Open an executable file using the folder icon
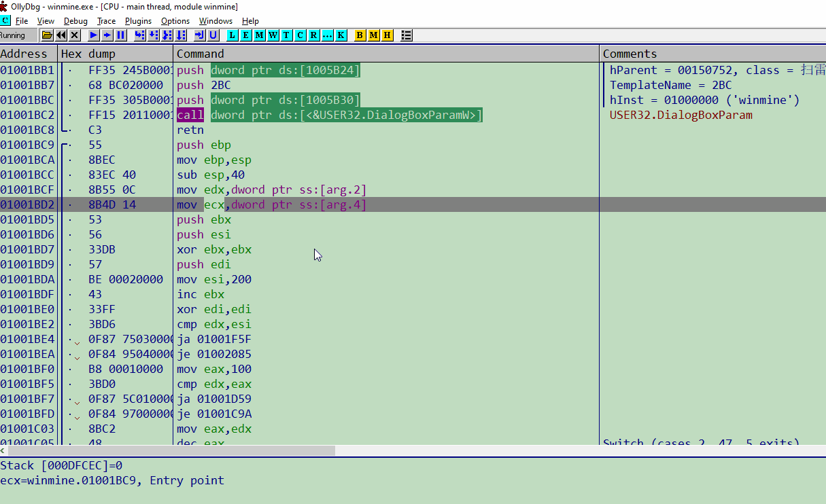The width and height of the screenshot is (826, 504). 47,35
